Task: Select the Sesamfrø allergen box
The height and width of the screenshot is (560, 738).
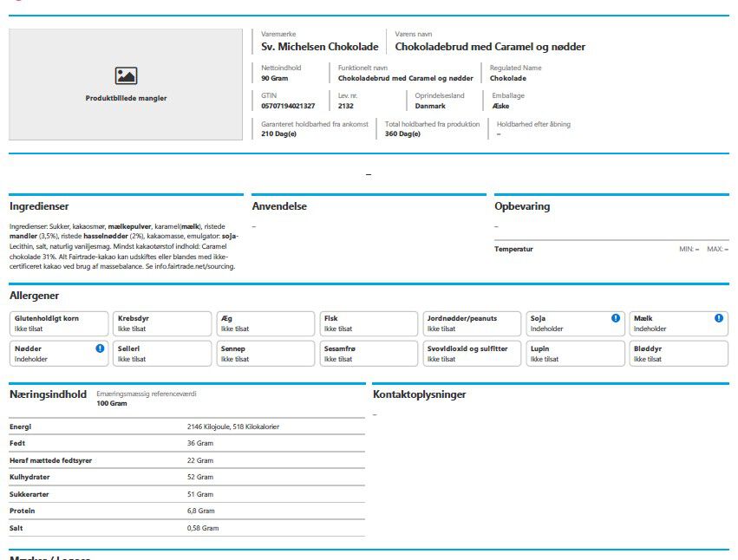Action: pyautogui.click(x=369, y=354)
